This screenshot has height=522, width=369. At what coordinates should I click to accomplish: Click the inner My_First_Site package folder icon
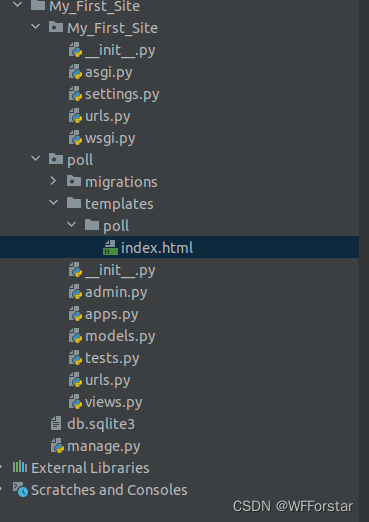(x=56, y=27)
